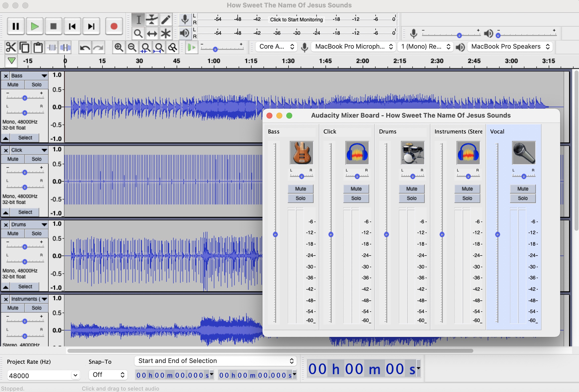Image resolution: width=579 pixels, height=392 pixels.
Task: Close the Drums track with X button
Action: coord(6,225)
